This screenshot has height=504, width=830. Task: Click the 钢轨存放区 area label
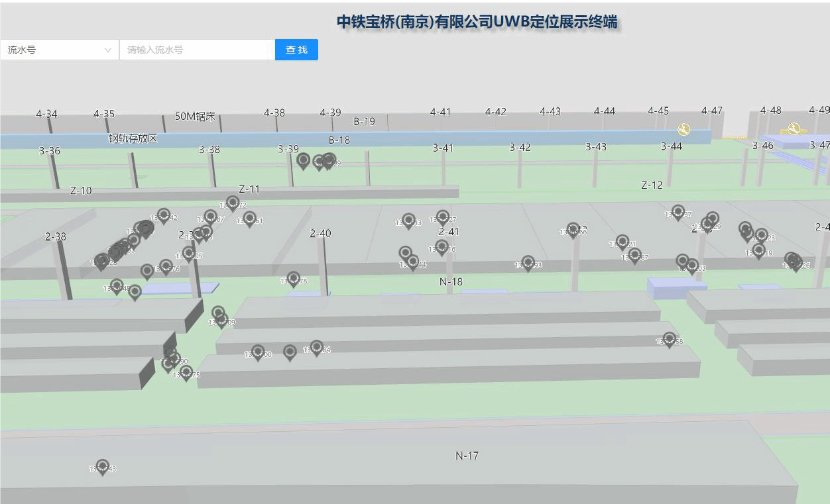(x=133, y=138)
